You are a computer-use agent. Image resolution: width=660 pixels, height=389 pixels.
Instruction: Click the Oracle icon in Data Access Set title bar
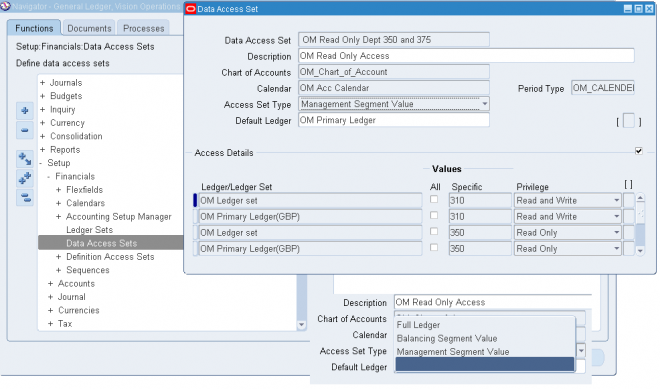click(191, 9)
